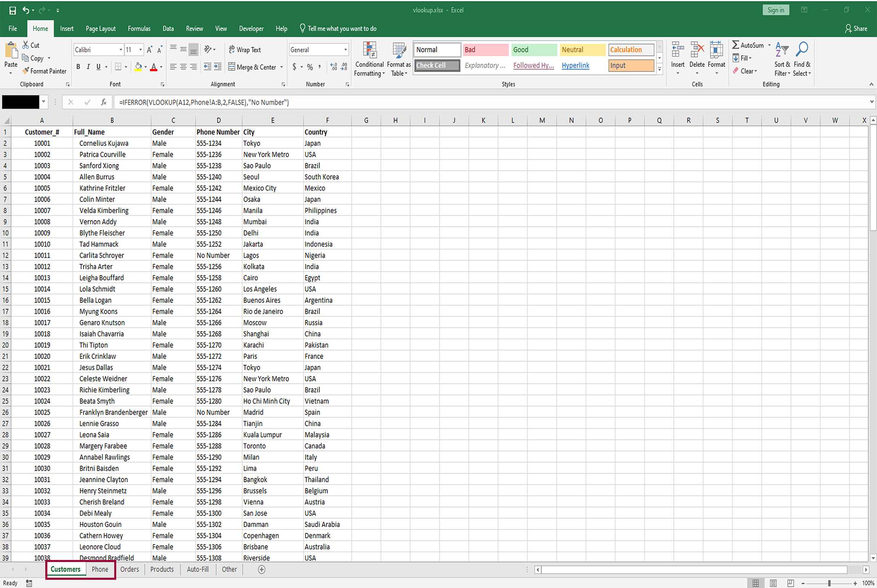Open the font name Calibri dropdown
The height and width of the screenshot is (588, 877).
pos(121,50)
